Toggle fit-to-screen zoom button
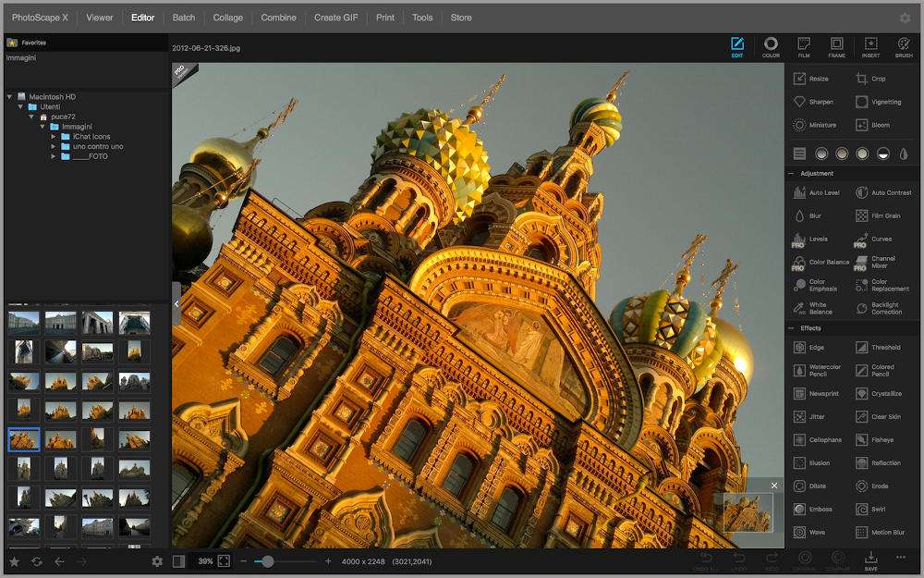 click(224, 561)
